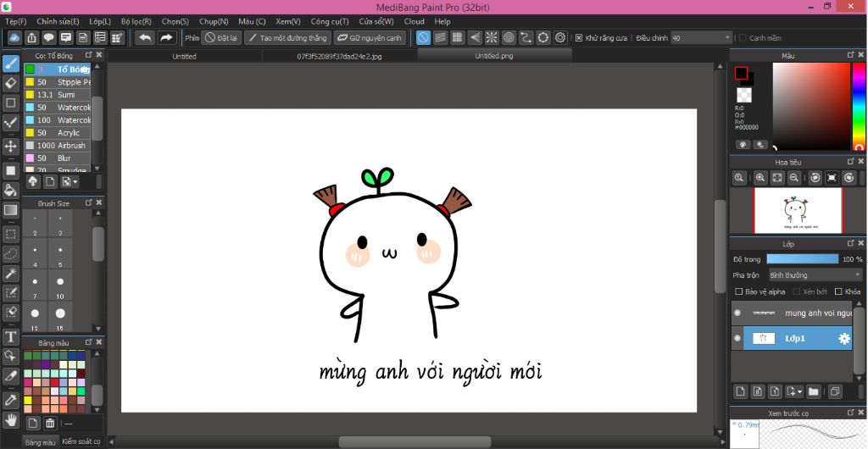Viewport: 868px width, 449px height.
Task: Hide the 'mung anh voi nguoi' text layer
Action: [x=737, y=313]
